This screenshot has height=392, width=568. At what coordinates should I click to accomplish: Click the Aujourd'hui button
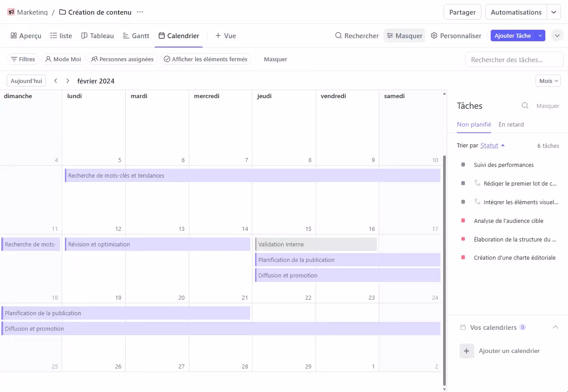click(26, 81)
